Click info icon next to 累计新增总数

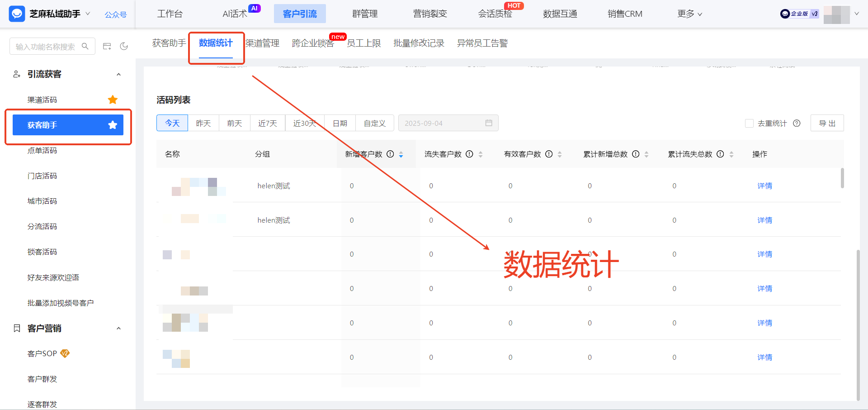[x=636, y=154]
